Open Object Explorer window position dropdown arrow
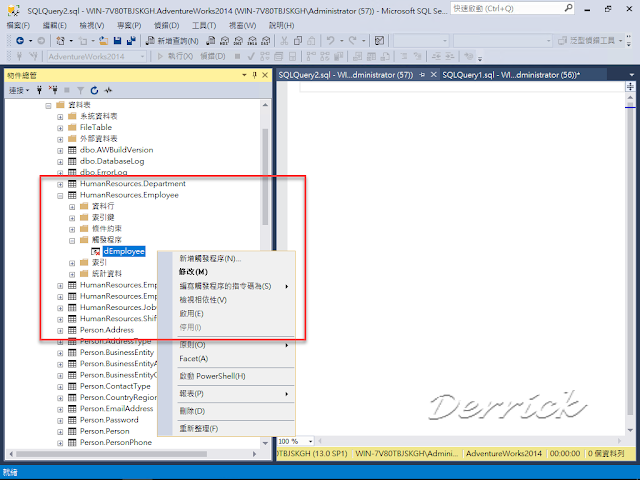 pos(244,75)
